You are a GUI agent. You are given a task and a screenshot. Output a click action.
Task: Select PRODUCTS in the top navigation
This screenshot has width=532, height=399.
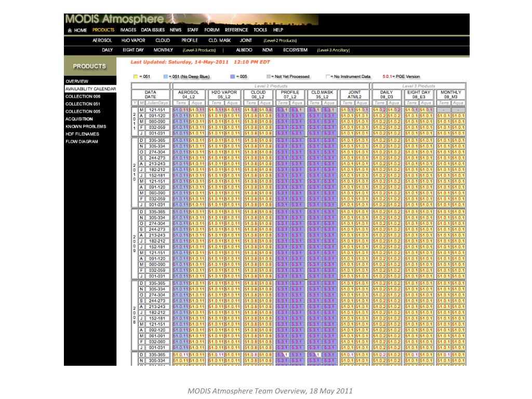coord(103,30)
